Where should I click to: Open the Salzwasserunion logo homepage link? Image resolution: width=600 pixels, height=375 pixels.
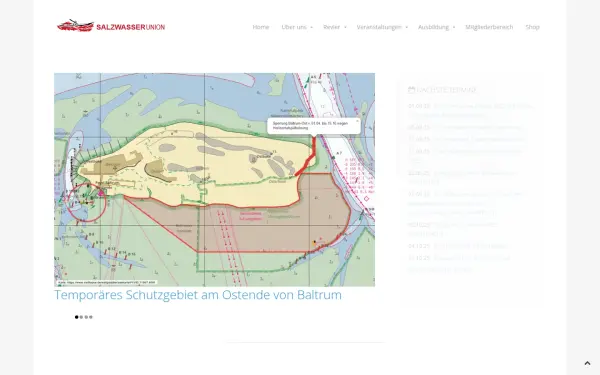click(111, 26)
